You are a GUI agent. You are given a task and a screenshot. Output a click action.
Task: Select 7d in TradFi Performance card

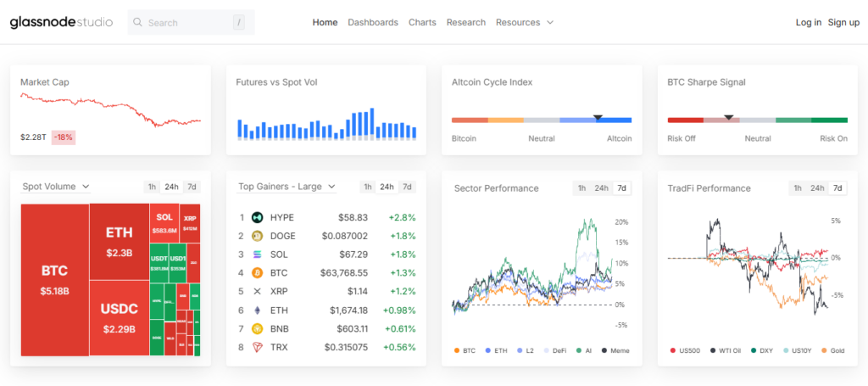pos(837,188)
